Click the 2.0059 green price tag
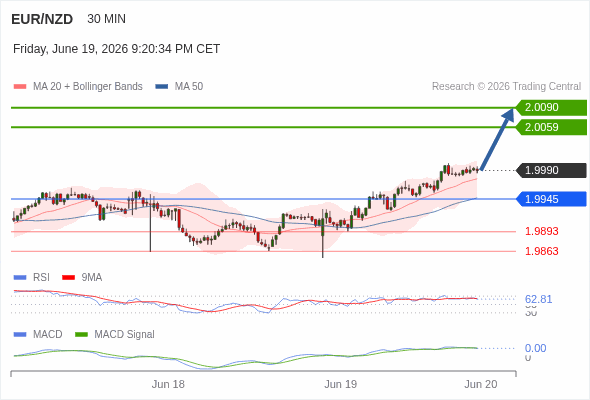The height and width of the screenshot is (400, 590). click(x=551, y=127)
